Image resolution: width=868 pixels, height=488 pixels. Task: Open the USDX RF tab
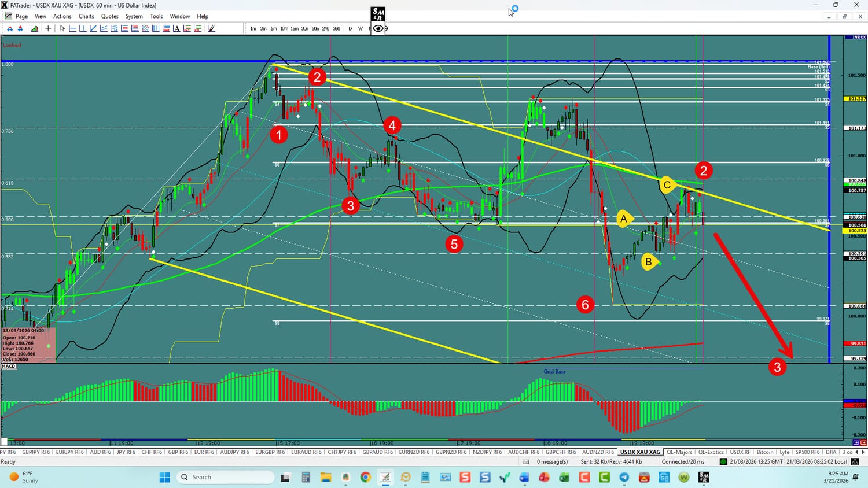740,452
